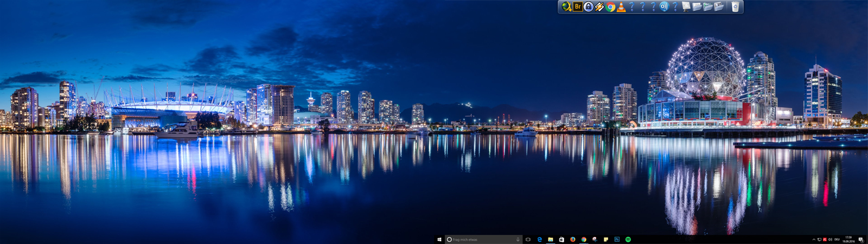Open Sticky Notes in the taskbar
Screen dimensions: 868x244
606,239
